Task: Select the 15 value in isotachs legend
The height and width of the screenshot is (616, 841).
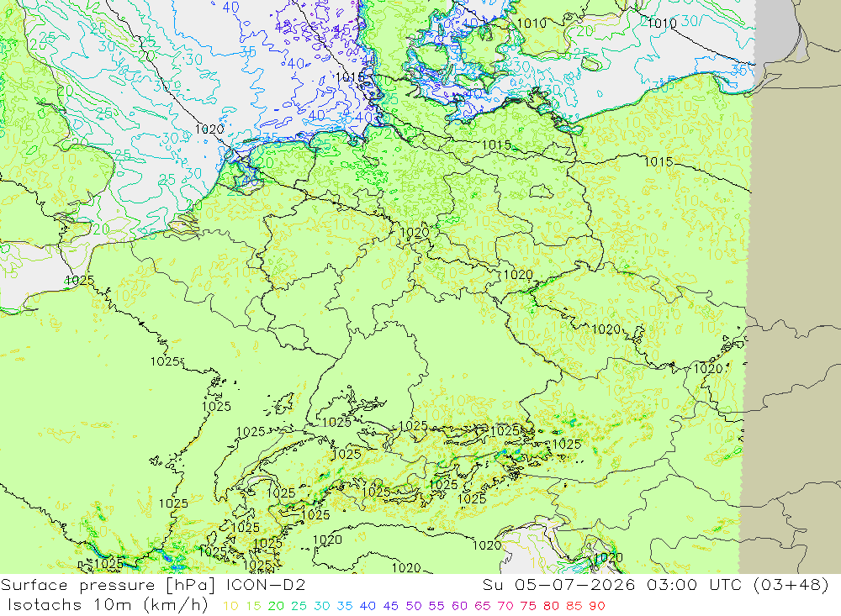Action: point(254,606)
